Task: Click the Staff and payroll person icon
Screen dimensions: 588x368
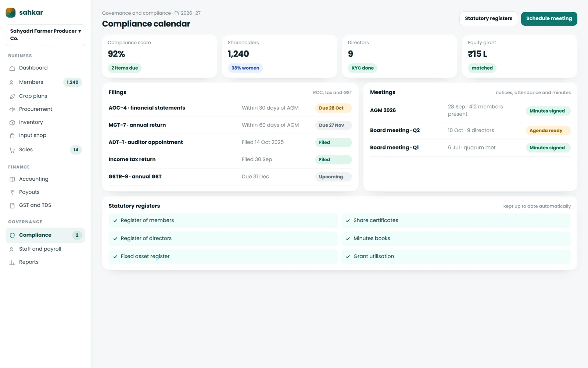Action: (x=12, y=249)
